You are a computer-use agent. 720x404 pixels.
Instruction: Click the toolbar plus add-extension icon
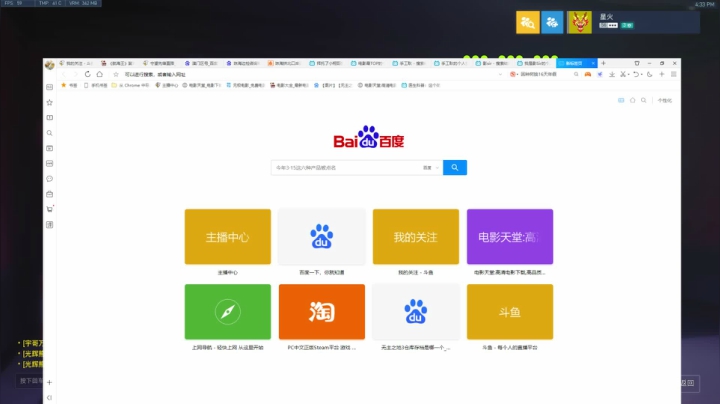pyautogui.click(x=662, y=74)
